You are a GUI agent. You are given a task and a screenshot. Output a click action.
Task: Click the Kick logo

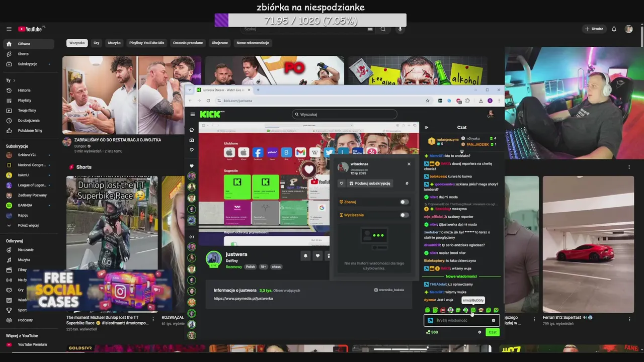(x=210, y=114)
